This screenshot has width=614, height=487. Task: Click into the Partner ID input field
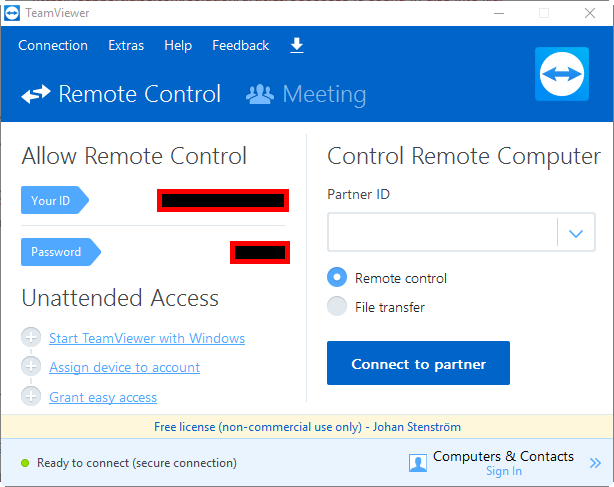pos(442,233)
